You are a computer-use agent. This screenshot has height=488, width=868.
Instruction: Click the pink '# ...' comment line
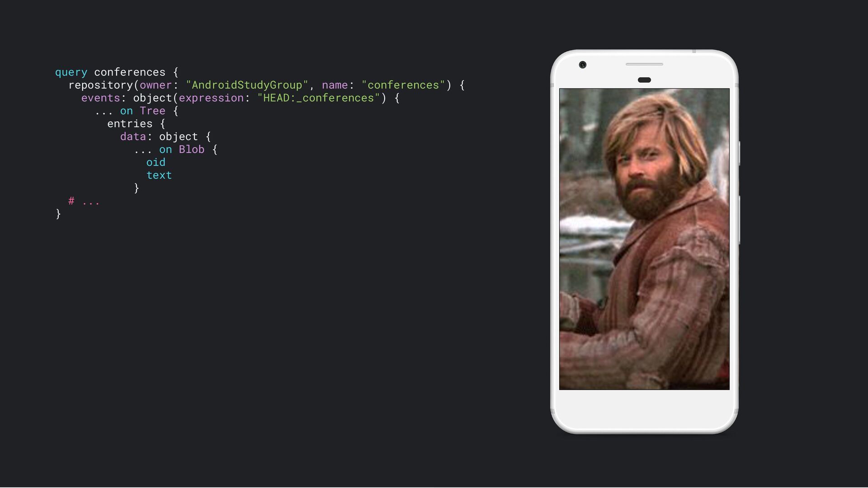point(84,201)
